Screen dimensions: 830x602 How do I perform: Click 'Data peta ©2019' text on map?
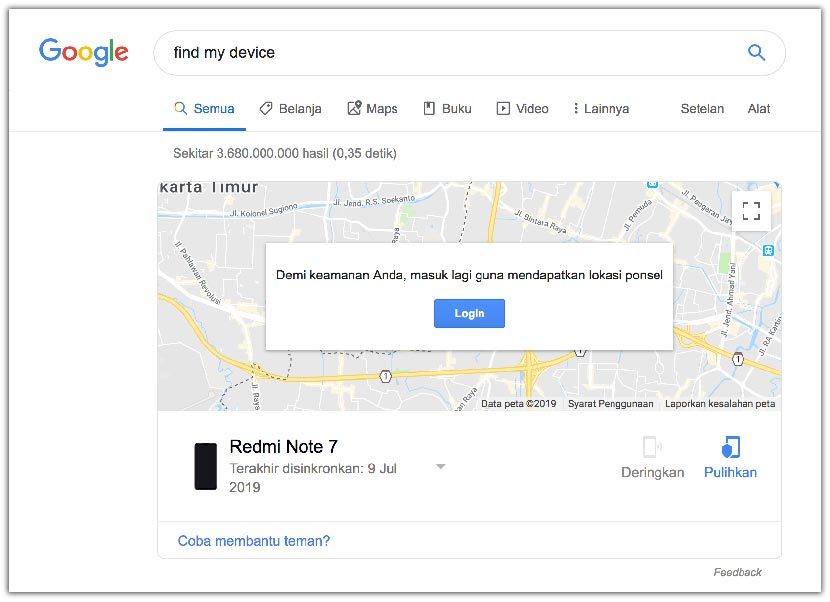(x=518, y=404)
